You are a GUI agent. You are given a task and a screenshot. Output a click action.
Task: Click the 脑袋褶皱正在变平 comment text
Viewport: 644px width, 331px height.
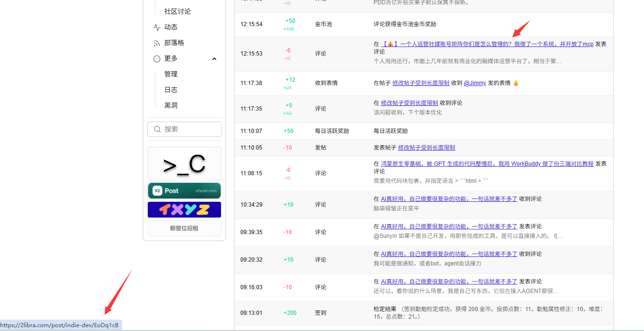pyautogui.click(x=396, y=208)
